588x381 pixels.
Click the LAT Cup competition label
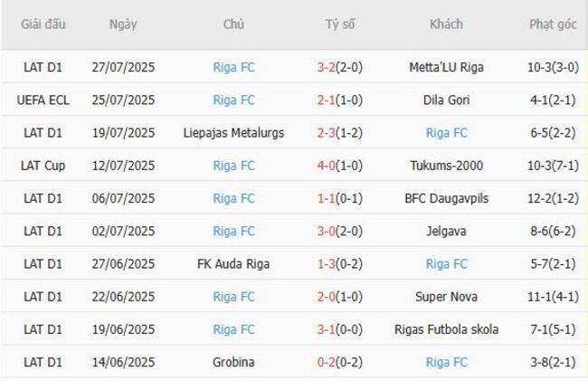(43, 166)
